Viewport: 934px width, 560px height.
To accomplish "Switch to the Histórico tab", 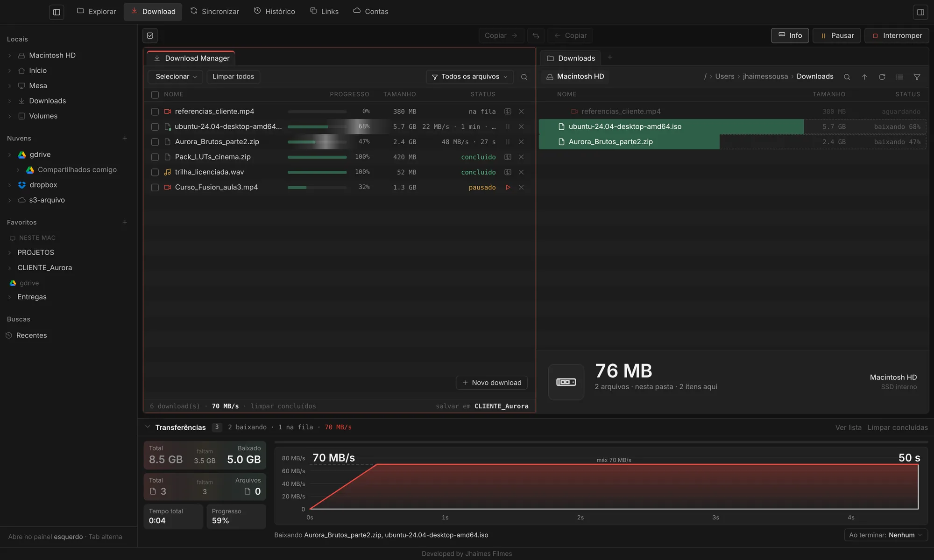I will [x=275, y=11].
